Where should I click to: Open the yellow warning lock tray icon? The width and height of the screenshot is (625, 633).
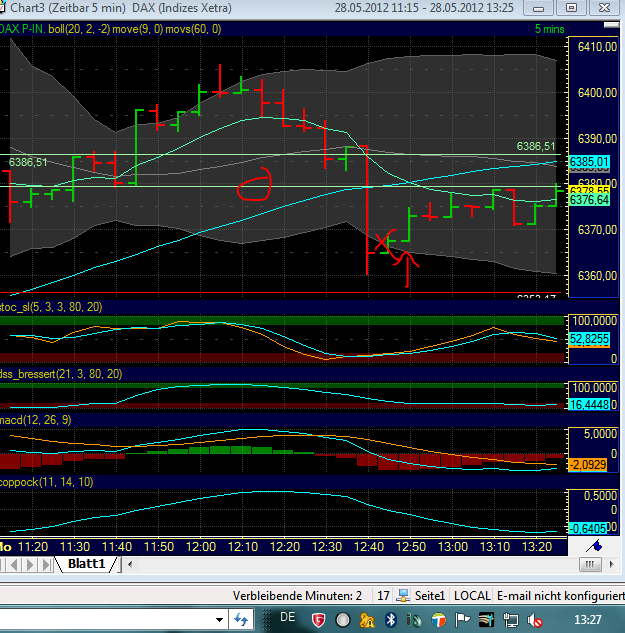click(x=367, y=620)
